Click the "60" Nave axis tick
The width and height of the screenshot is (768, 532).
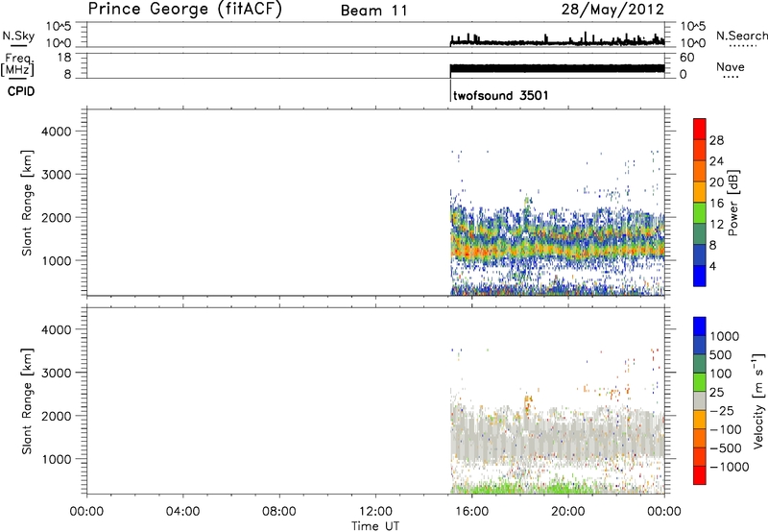click(x=686, y=58)
